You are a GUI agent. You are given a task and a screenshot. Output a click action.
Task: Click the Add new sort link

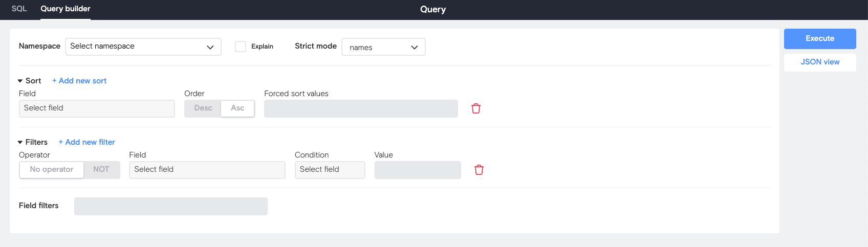pyautogui.click(x=79, y=81)
